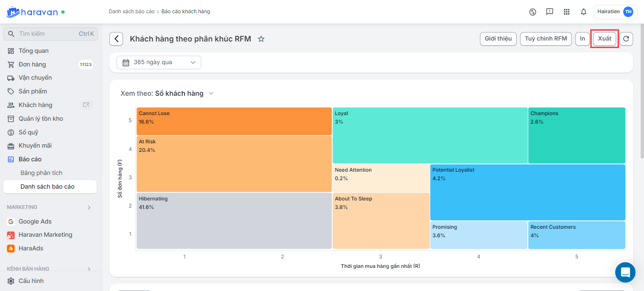Click the Tìm kiếm search field

point(47,34)
